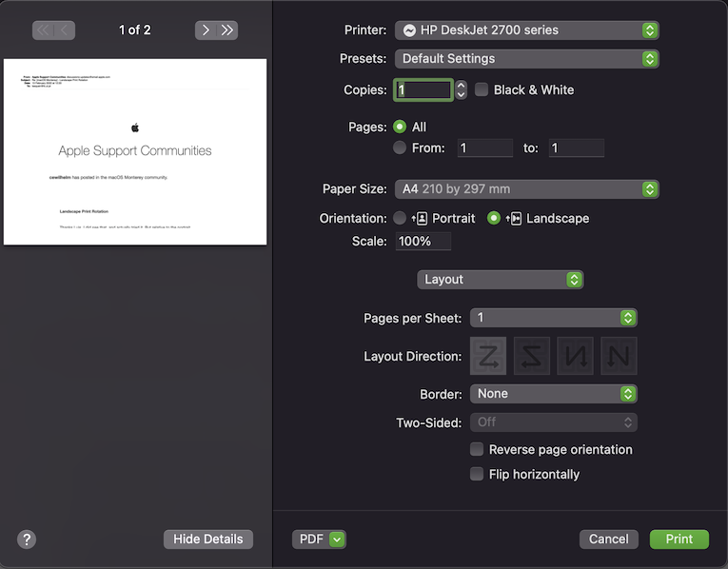Adjust copies with the stepper arrows
Image resolution: width=728 pixels, height=569 pixels.
click(x=461, y=89)
